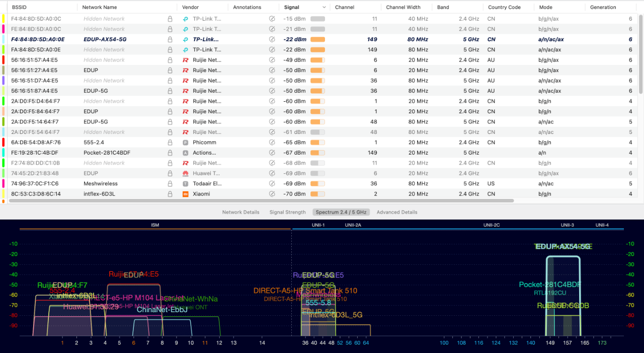The image size is (644, 353).
Task: Sort the table by the Channel column header
Action: click(345, 8)
